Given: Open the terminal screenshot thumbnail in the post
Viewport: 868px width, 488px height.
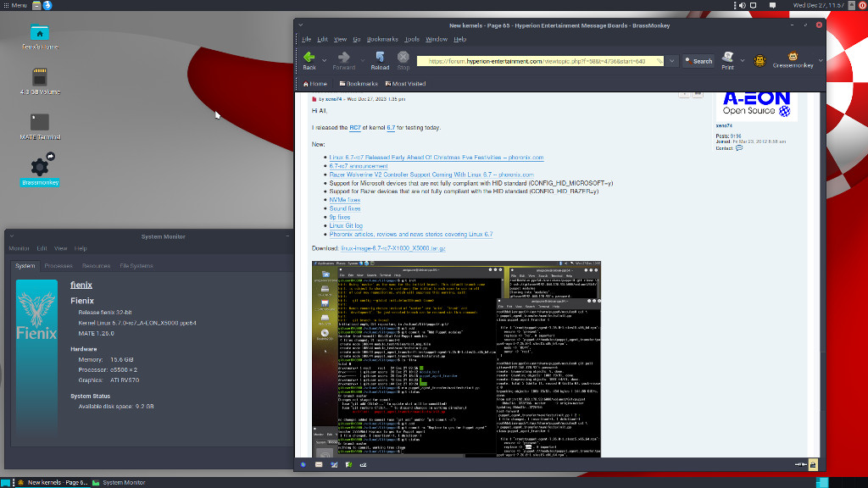Looking at the screenshot, I should tap(456, 358).
